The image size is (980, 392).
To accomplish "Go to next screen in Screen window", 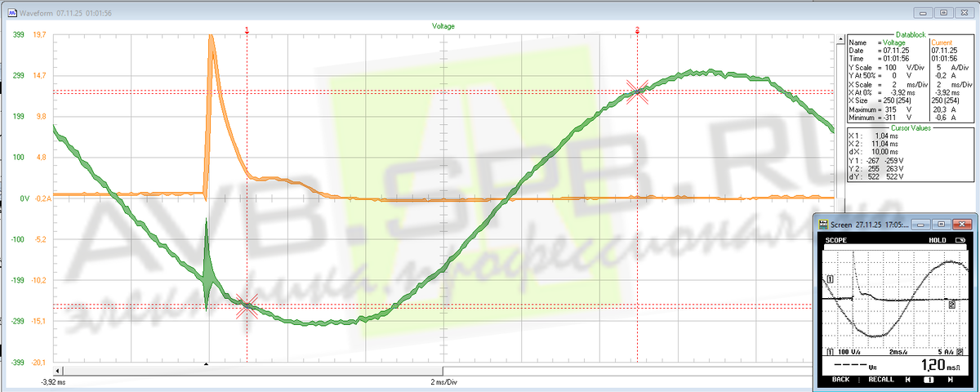I will pyautogui.click(x=951, y=380).
